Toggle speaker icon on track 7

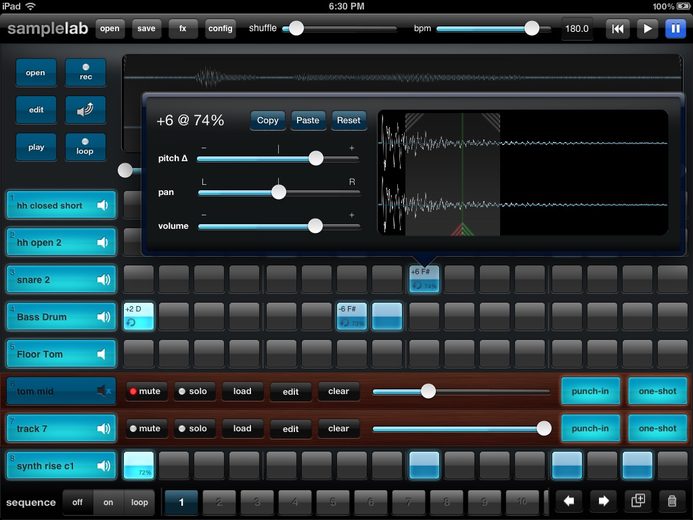tap(103, 428)
